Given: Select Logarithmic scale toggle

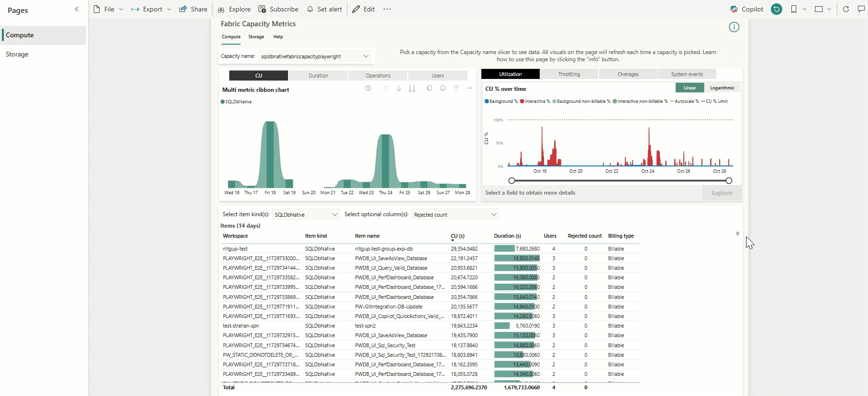Looking at the screenshot, I should point(722,88).
